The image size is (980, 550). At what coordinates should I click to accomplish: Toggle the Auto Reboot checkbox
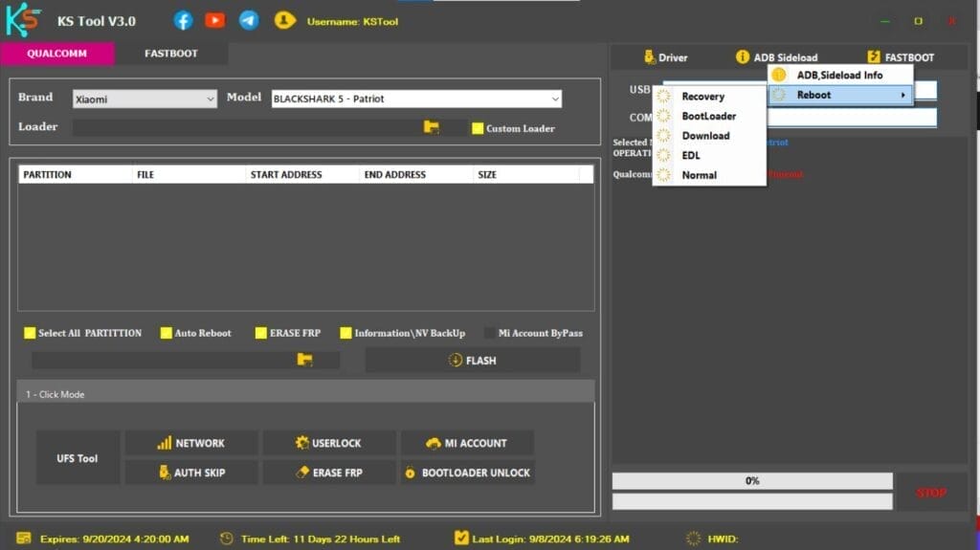pyautogui.click(x=166, y=333)
